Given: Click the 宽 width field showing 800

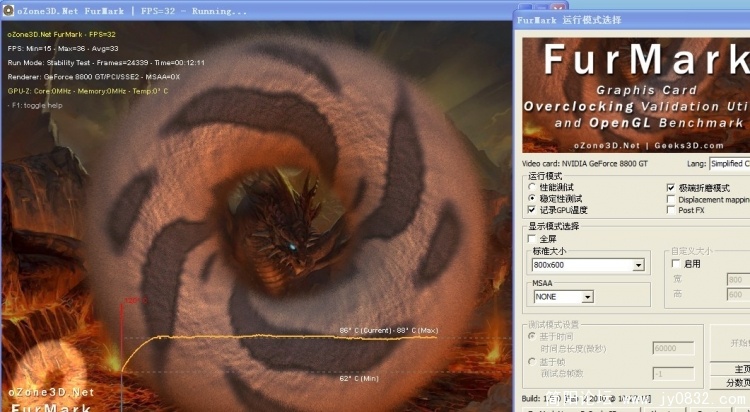Looking at the screenshot, I should click(738, 279).
